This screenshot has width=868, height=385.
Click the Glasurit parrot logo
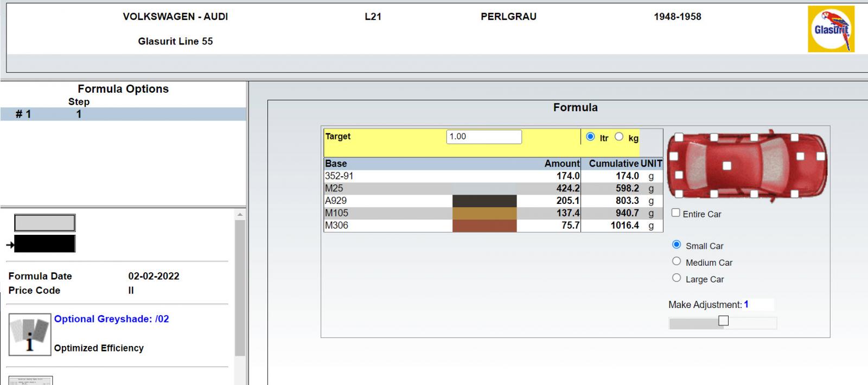tap(831, 29)
